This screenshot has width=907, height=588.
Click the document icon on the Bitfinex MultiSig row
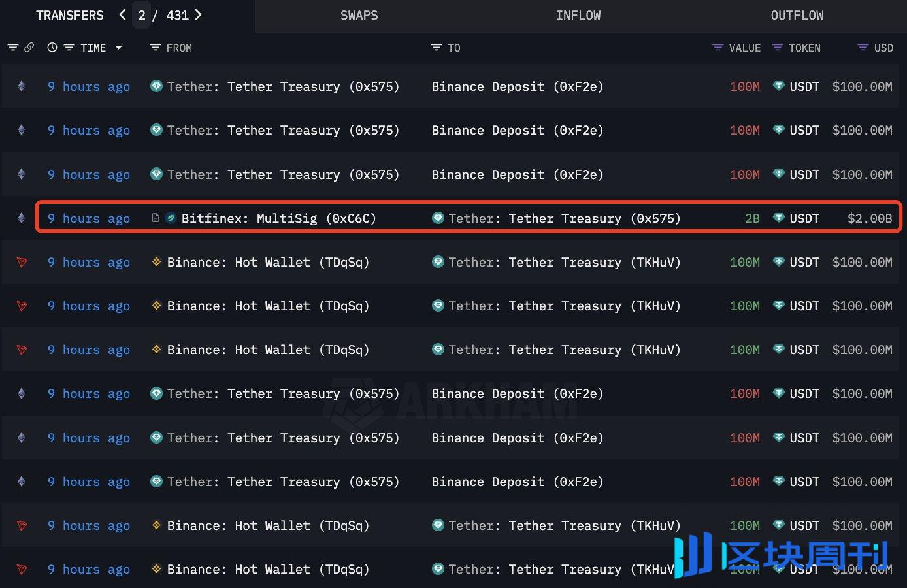156,218
